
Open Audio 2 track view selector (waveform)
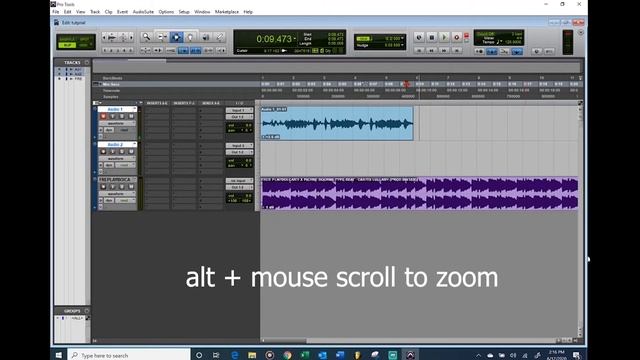[116, 158]
